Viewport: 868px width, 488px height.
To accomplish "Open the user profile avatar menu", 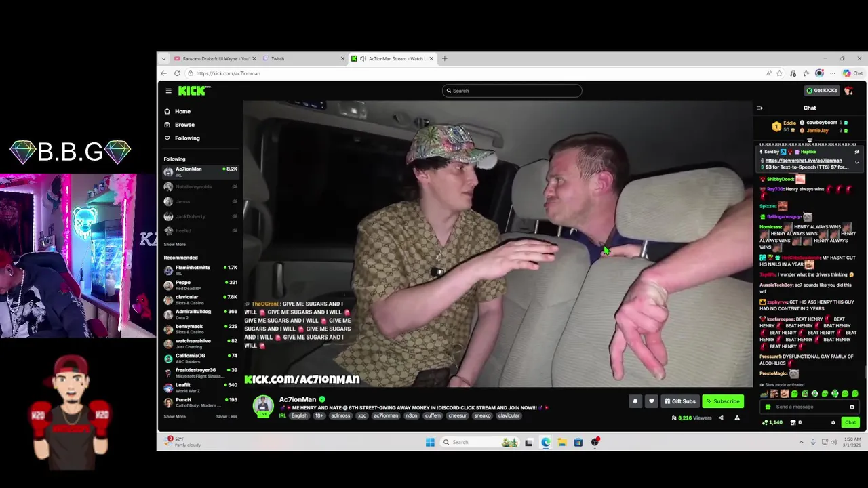I will (849, 91).
